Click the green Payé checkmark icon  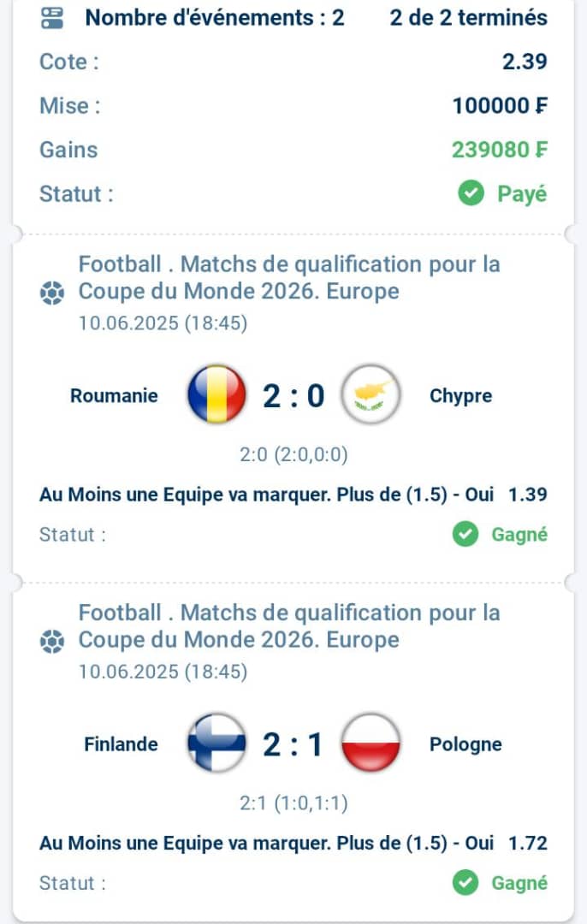[471, 193]
